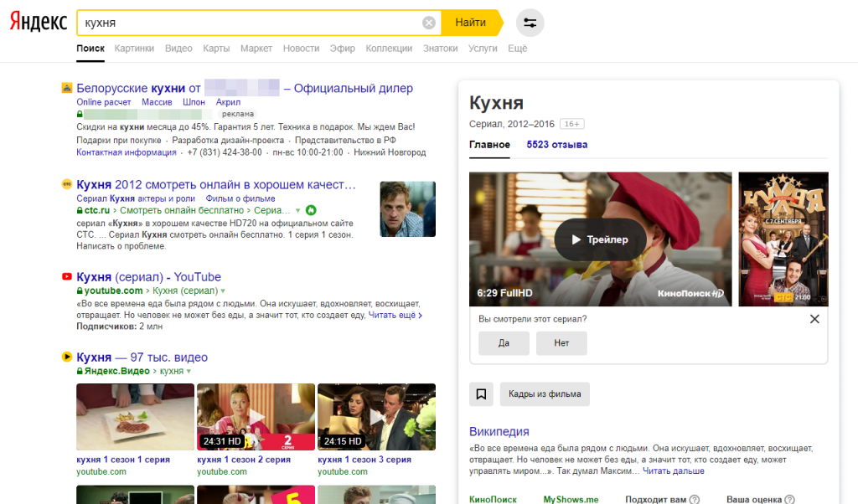Screen dimensions: 858x504
Task: Play the Кухня trailer
Action: 600,239
